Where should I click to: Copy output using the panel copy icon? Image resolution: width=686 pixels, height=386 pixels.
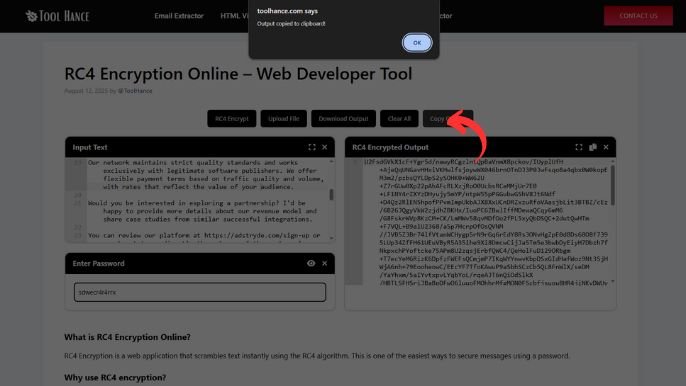593,147
